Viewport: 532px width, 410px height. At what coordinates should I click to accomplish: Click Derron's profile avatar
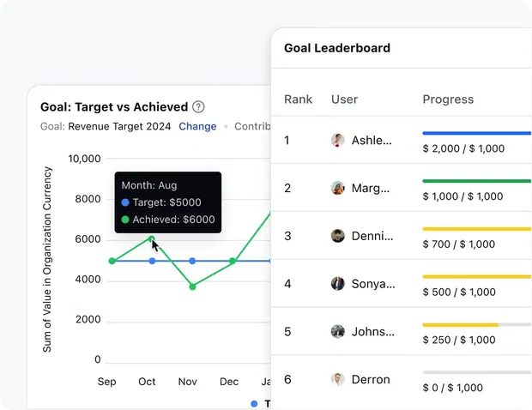338,379
